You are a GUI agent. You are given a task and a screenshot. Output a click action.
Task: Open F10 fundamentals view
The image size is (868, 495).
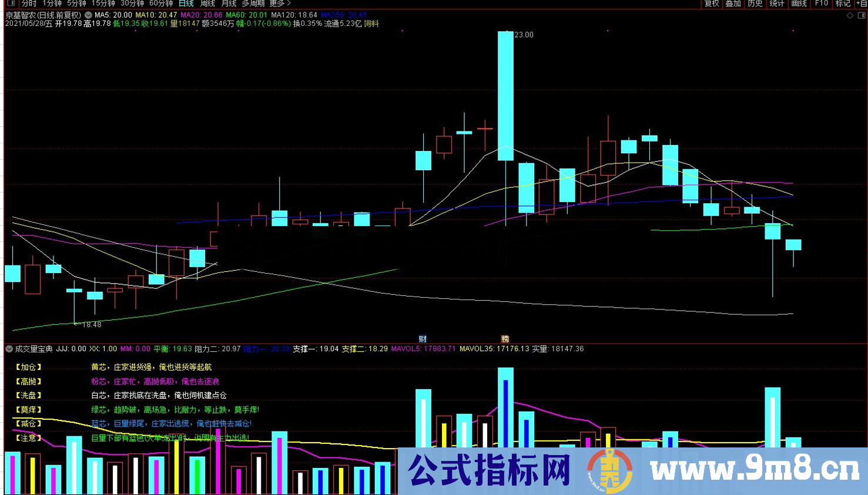pos(820,3)
